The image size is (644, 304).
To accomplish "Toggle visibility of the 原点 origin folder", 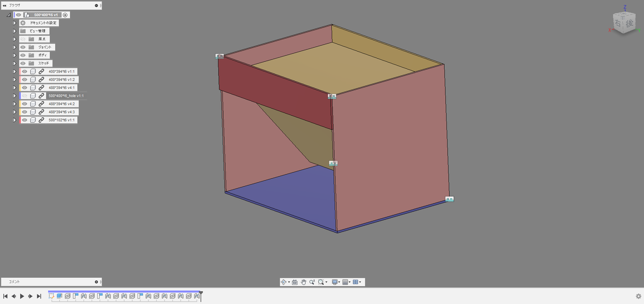I will coord(23,39).
